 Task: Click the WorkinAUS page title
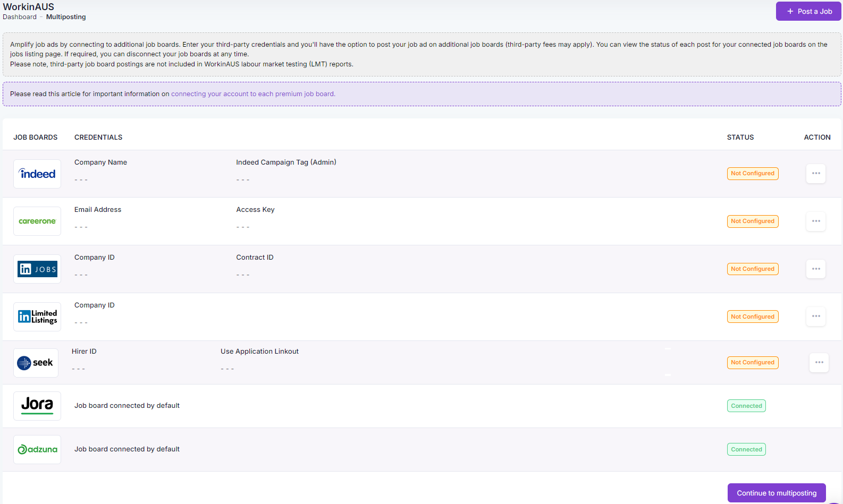point(29,7)
